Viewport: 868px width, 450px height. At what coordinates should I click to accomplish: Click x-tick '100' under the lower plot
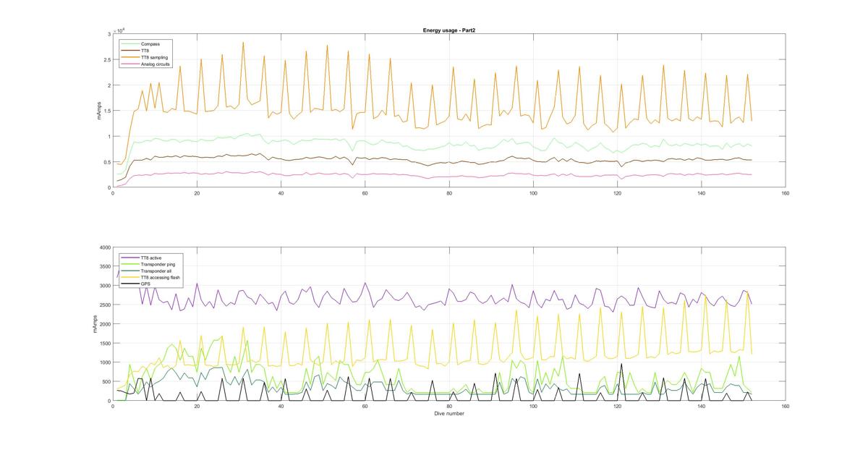click(533, 407)
